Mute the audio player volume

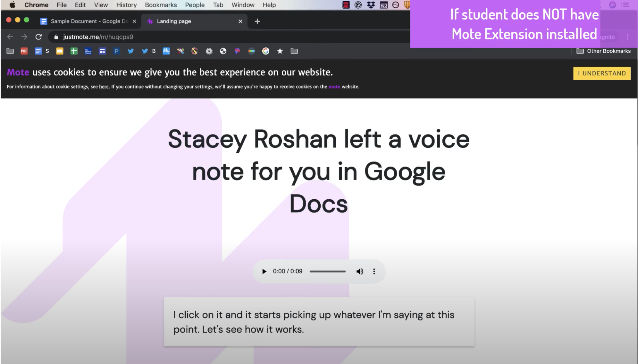point(360,271)
